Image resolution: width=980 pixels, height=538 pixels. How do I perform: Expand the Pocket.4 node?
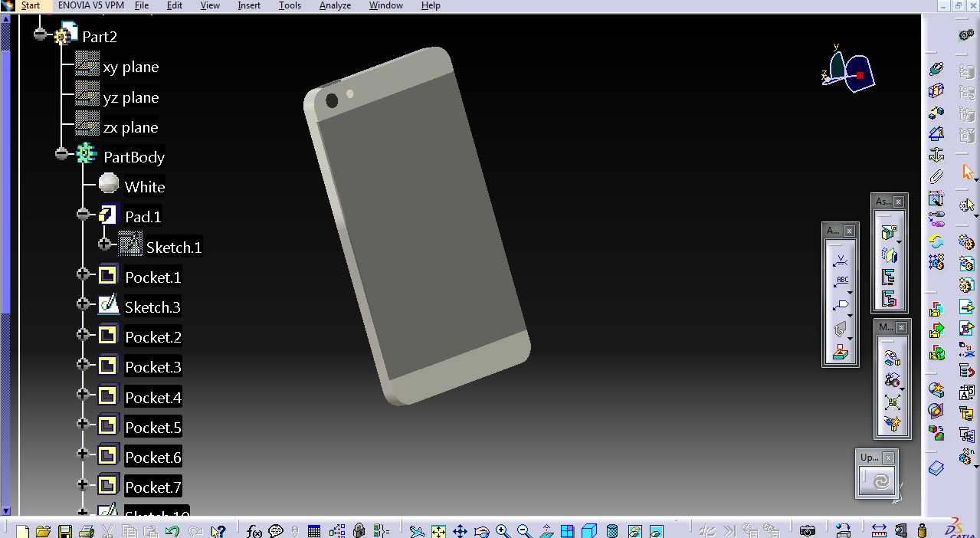(x=84, y=394)
